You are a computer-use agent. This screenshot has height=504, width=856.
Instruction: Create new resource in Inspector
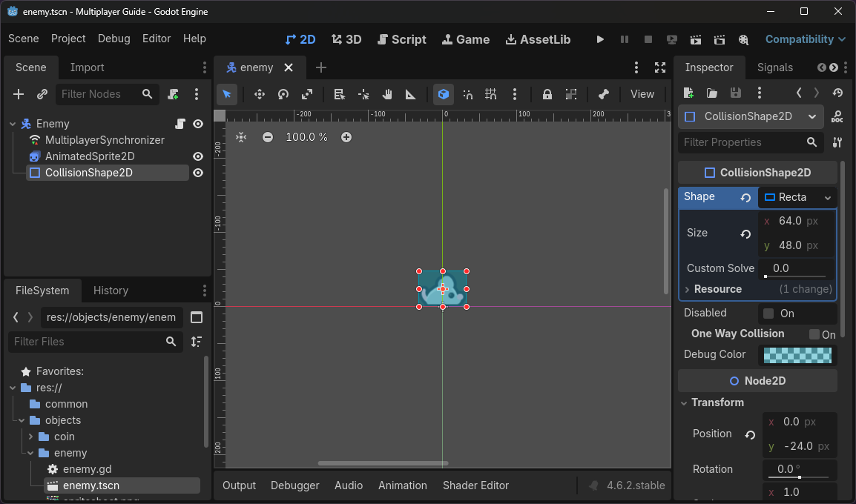[688, 93]
